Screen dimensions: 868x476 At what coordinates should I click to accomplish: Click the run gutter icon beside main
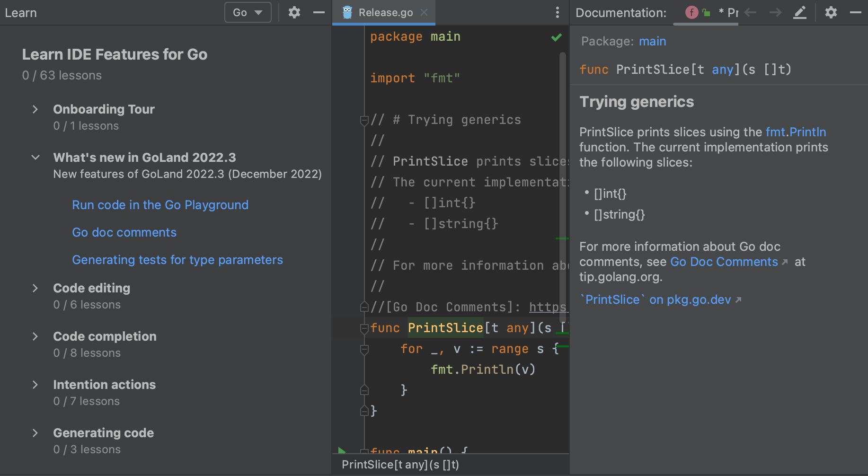[342, 450]
